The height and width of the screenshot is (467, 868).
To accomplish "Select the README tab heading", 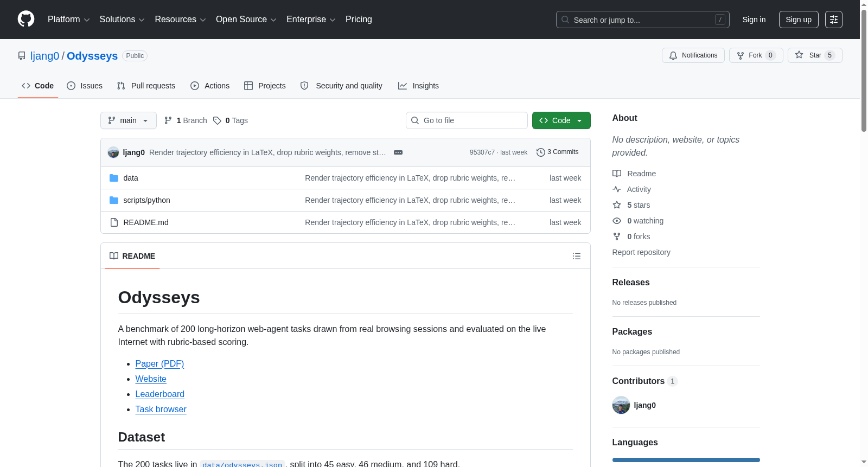I will [x=132, y=256].
